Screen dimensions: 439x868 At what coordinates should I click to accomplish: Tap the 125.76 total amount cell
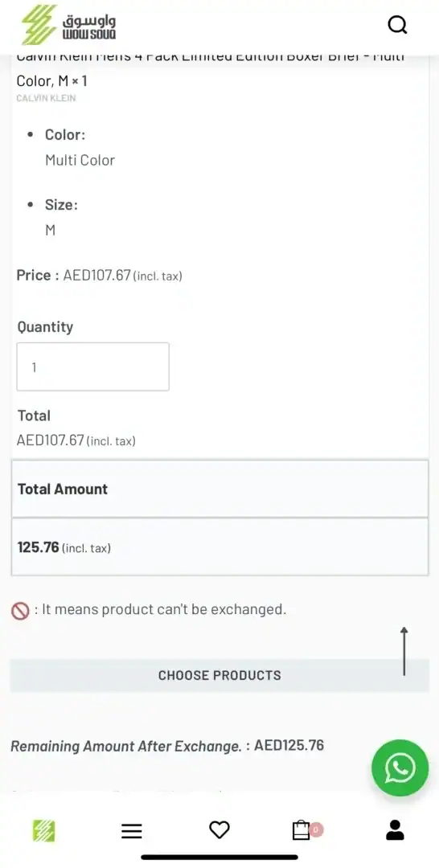[x=219, y=547]
